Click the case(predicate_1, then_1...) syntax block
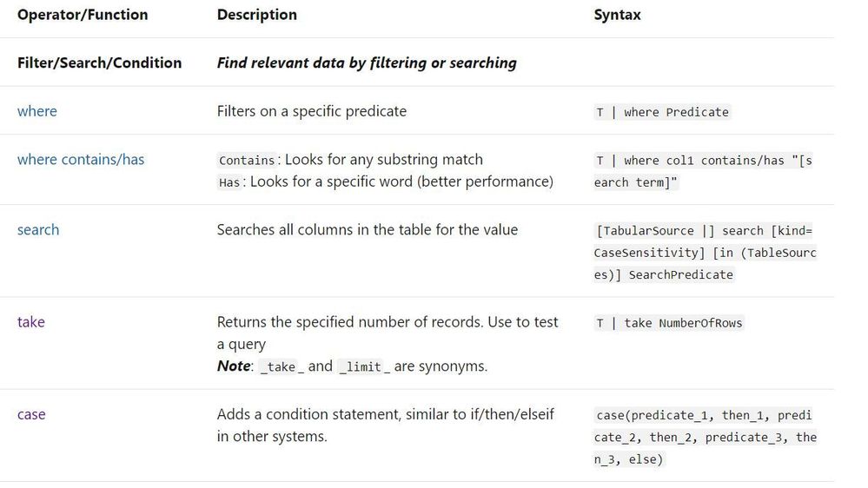Viewport: 868px width, 488px height. pyautogui.click(x=705, y=437)
